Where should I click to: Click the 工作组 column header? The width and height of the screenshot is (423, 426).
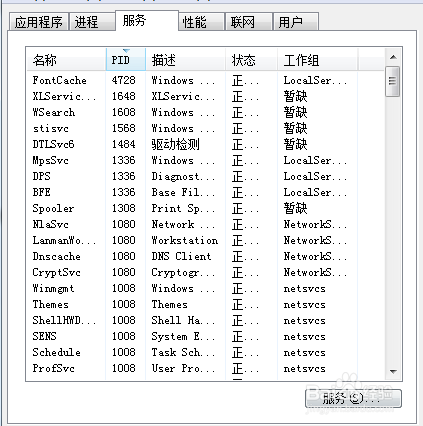[318, 60]
